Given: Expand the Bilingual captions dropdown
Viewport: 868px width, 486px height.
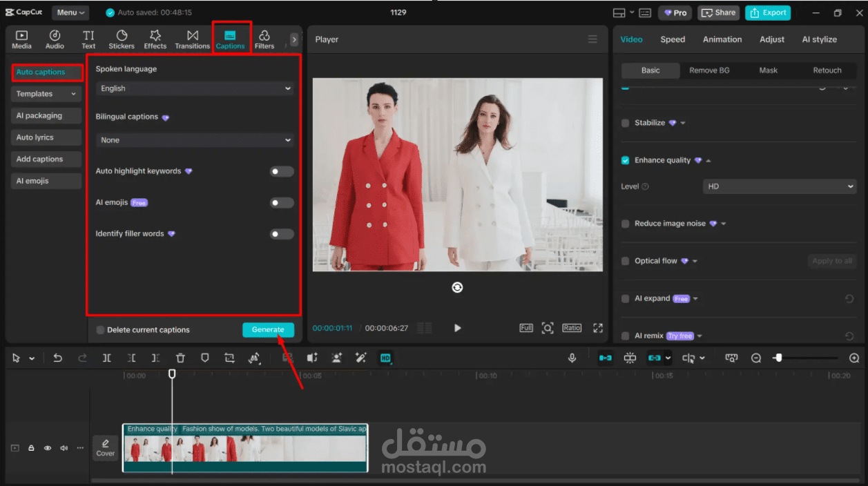Looking at the screenshot, I should pyautogui.click(x=194, y=140).
